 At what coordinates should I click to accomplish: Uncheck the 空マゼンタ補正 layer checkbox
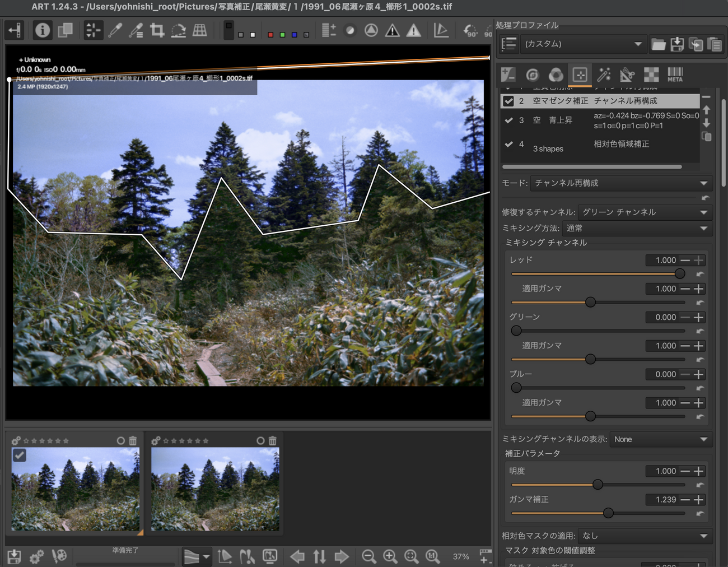508,101
